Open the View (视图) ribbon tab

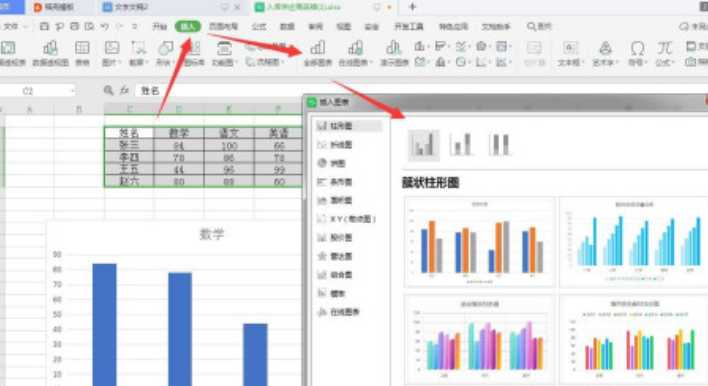pos(343,27)
